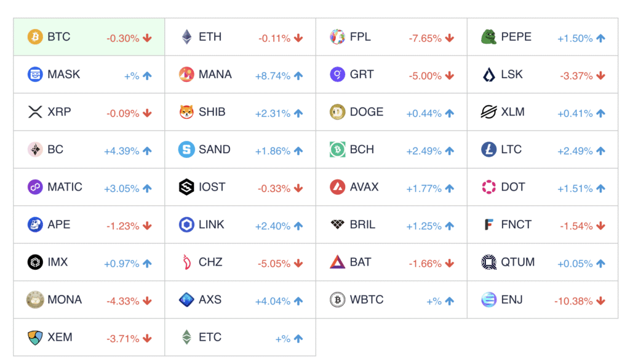Click the Polkadot DOT icon

[x=489, y=187]
